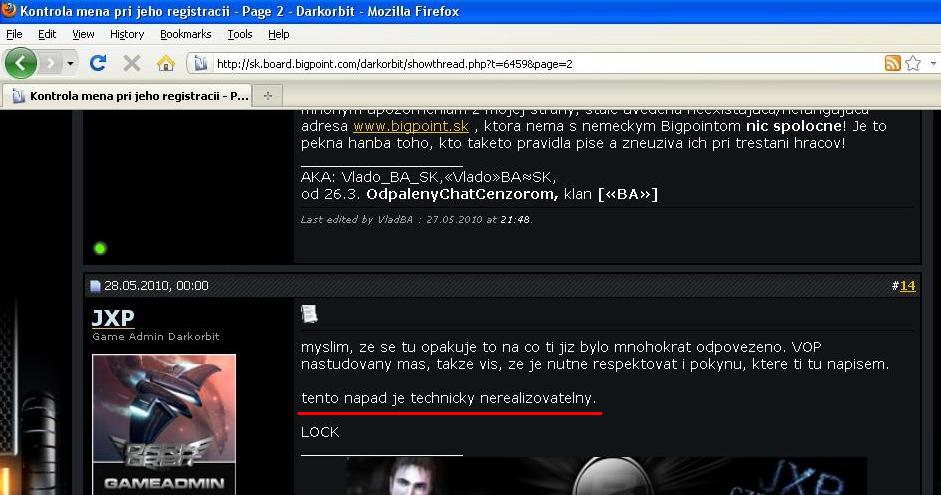Click the Stop loading button
The width and height of the screenshot is (941, 495).
(x=131, y=63)
